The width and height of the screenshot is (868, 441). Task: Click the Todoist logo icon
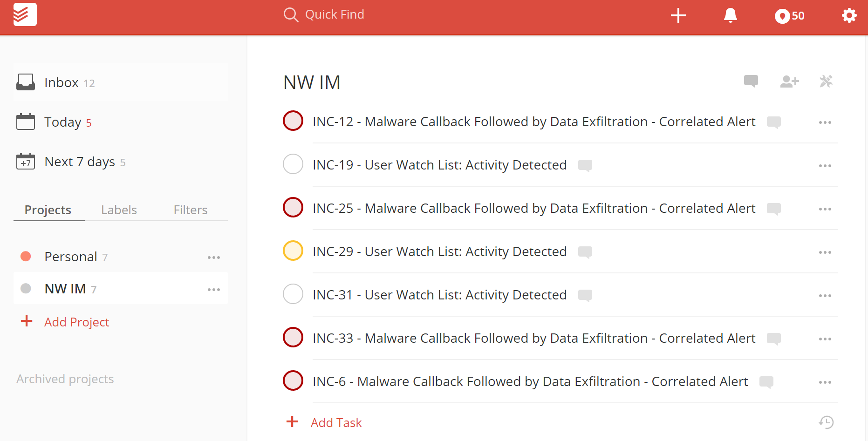pos(25,14)
